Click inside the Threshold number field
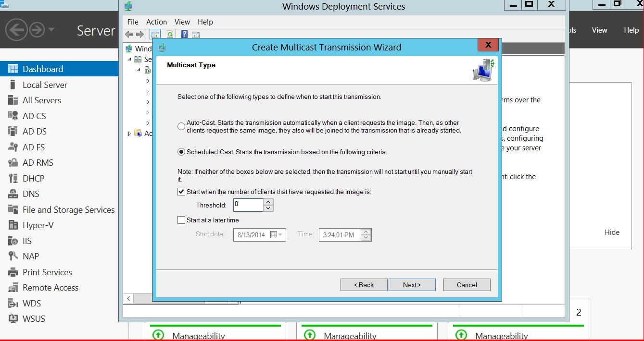The image size is (644, 341). (x=248, y=205)
